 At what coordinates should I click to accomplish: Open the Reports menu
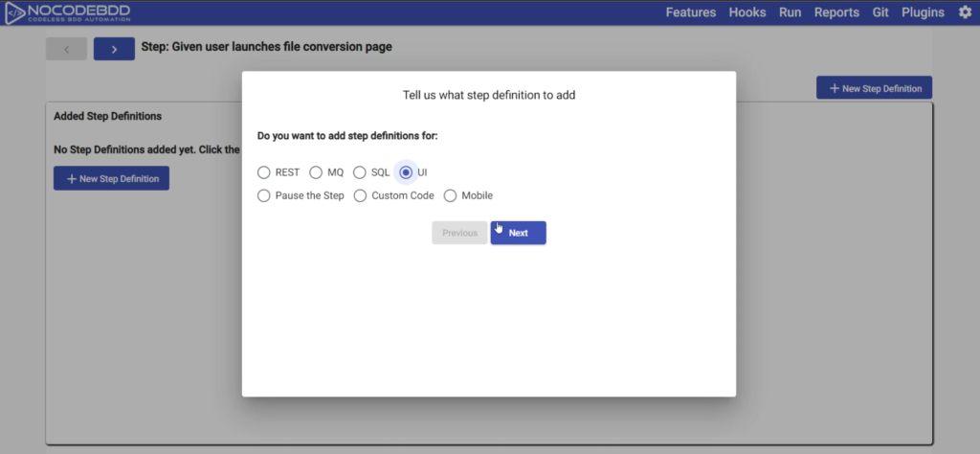(836, 12)
